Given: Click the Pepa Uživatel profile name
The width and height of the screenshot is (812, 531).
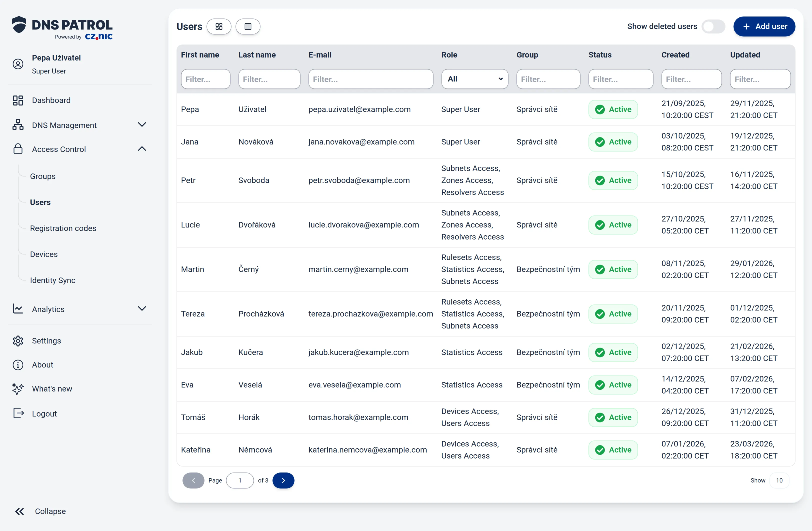Looking at the screenshot, I should pos(56,58).
